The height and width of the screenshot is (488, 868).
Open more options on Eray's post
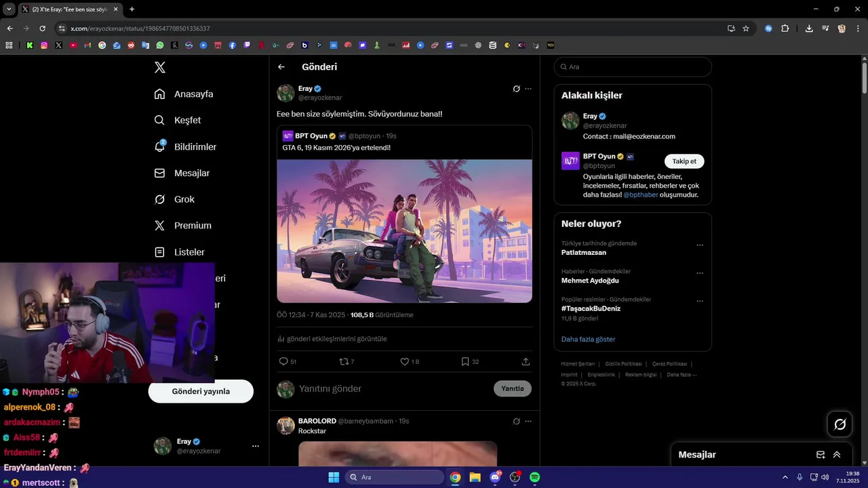tap(528, 89)
